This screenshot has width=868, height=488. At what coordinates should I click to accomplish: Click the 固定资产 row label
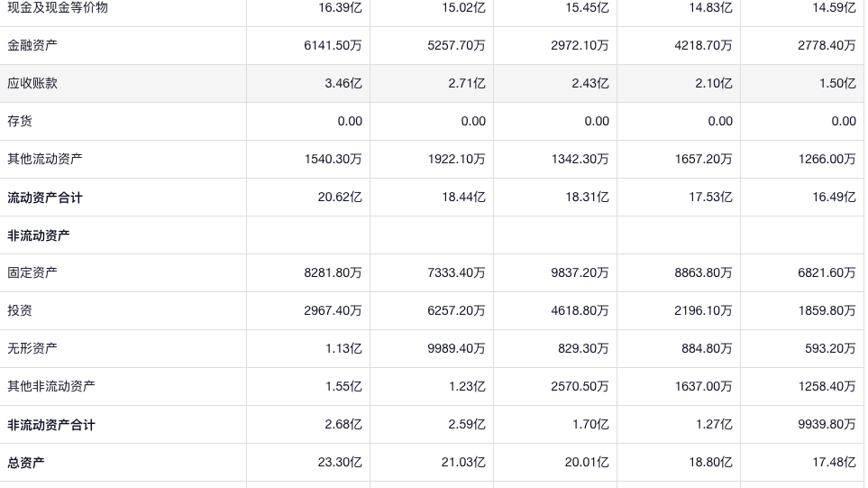32,272
